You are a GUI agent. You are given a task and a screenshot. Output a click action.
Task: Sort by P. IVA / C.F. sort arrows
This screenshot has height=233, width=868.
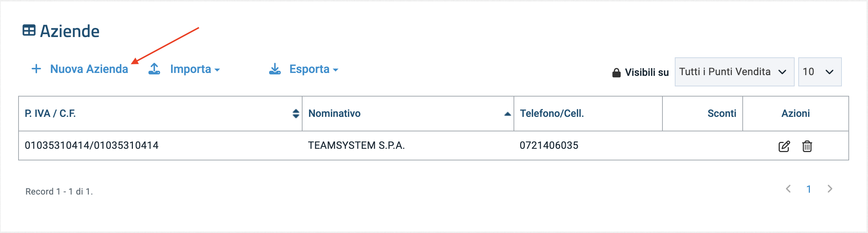(296, 114)
